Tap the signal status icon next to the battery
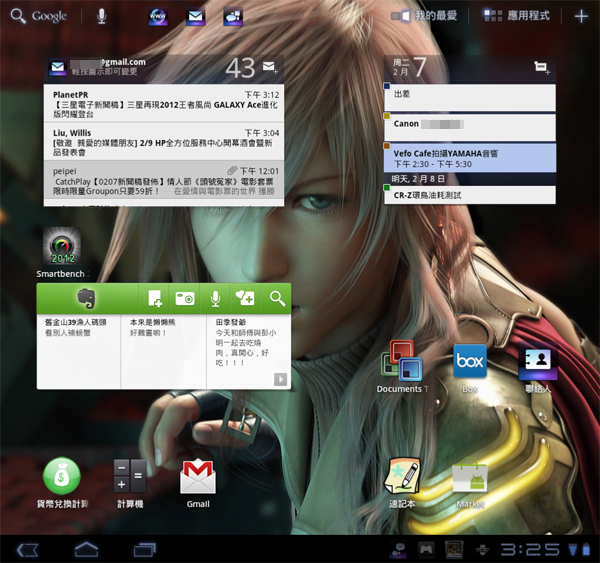Viewport: 600px width, 563px height. point(573,550)
